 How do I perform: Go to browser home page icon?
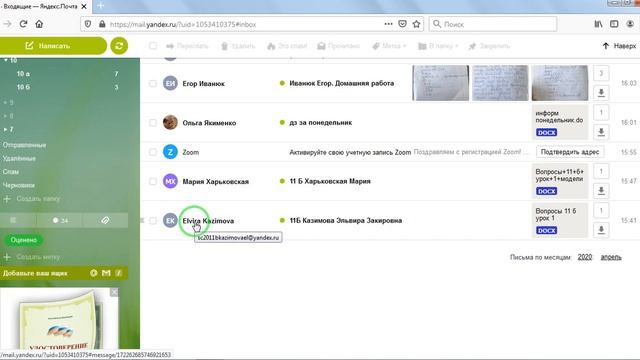coord(39,24)
